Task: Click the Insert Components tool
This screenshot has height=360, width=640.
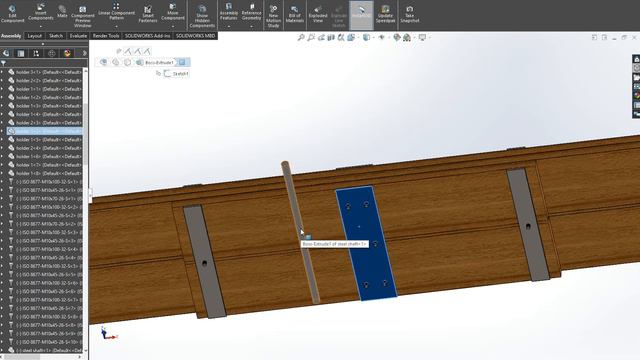Action: [x=40, y=12]
